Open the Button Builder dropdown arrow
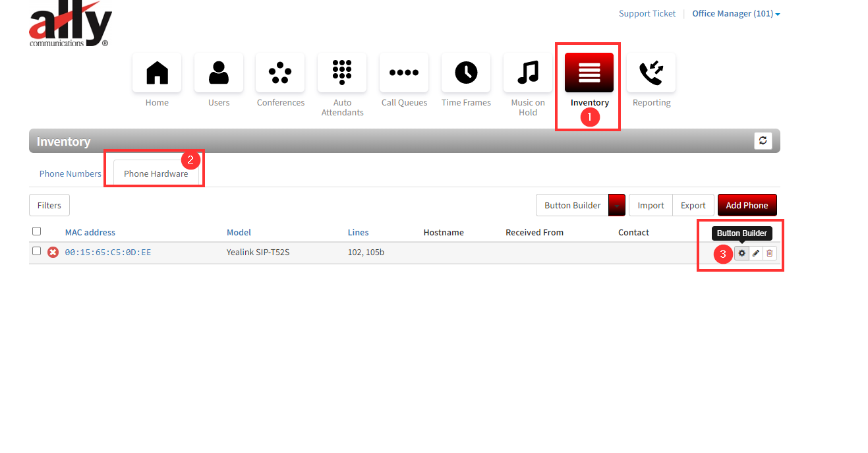 617,205
